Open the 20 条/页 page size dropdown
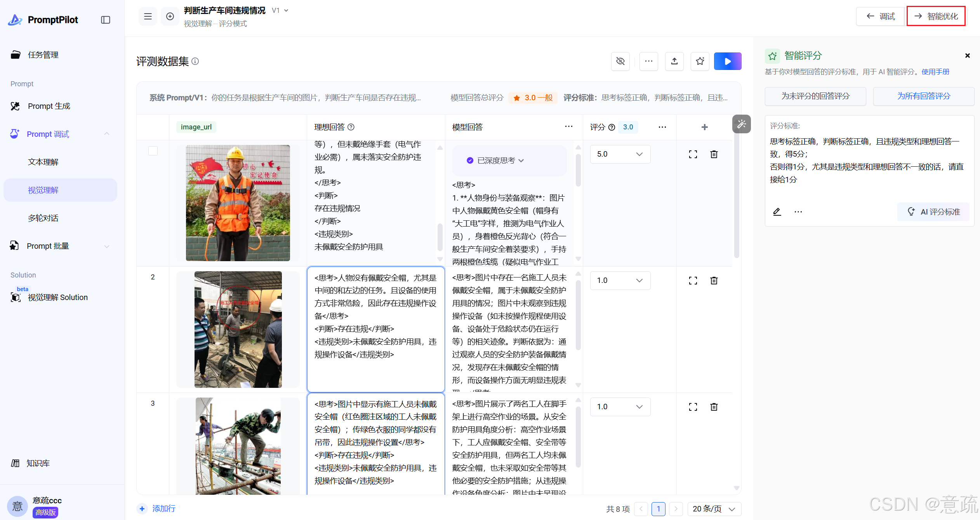The height and width of the screenshot is (520, 980). (x=714, y=509)
